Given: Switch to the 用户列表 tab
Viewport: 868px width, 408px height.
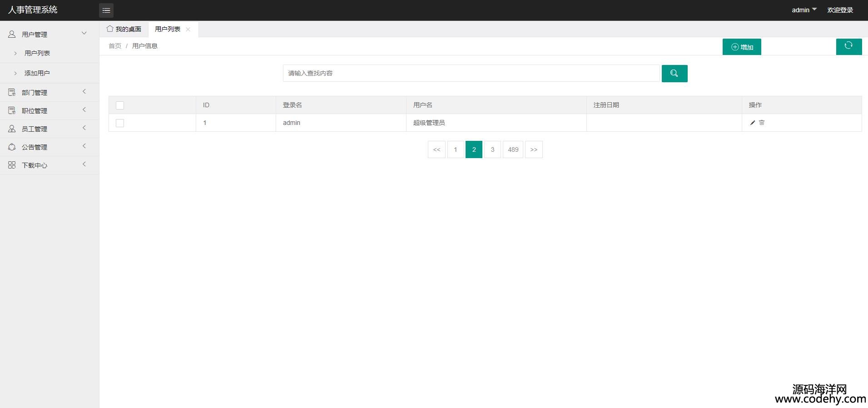Looking at the screenshot, I should pos(167,29).
